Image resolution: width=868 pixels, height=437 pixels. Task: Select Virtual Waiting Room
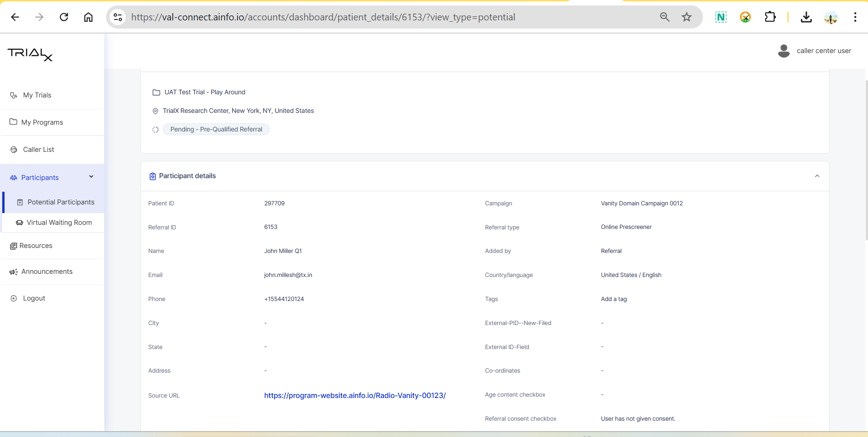click(59, 223)
